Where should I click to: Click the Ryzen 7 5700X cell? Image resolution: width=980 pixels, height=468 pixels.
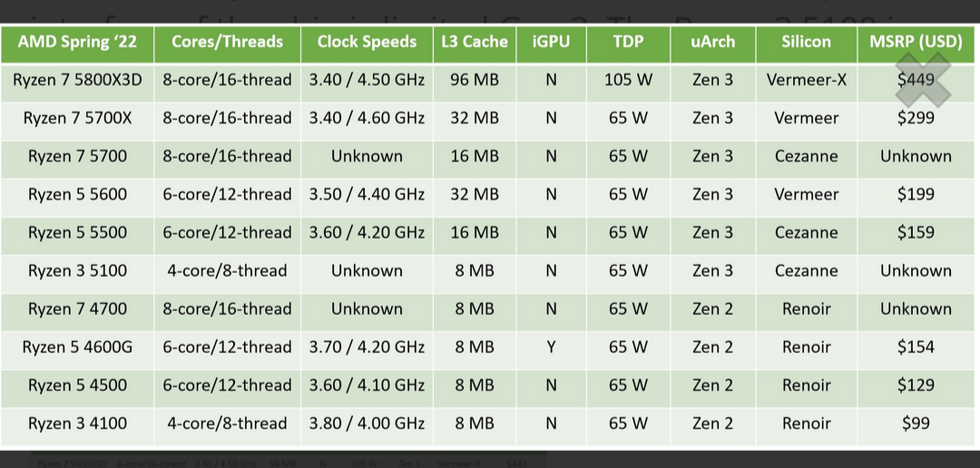pyautogui.click(x=77, y=118)
